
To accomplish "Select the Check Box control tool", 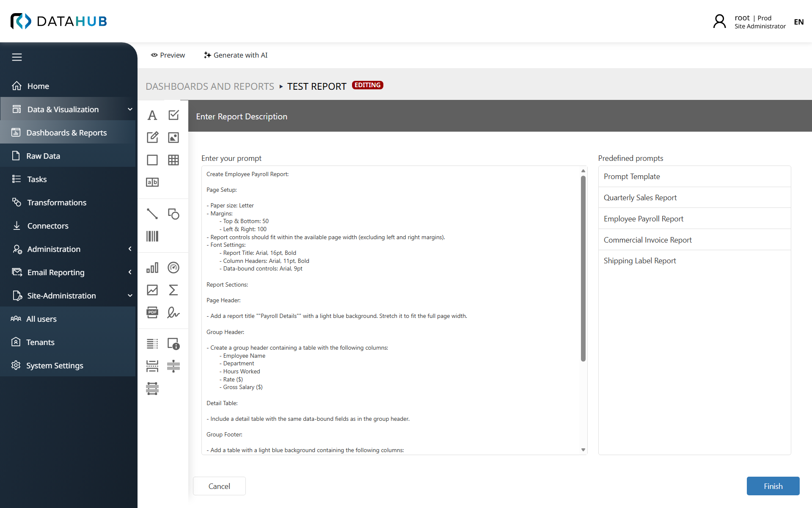I will tap(173, 115).
